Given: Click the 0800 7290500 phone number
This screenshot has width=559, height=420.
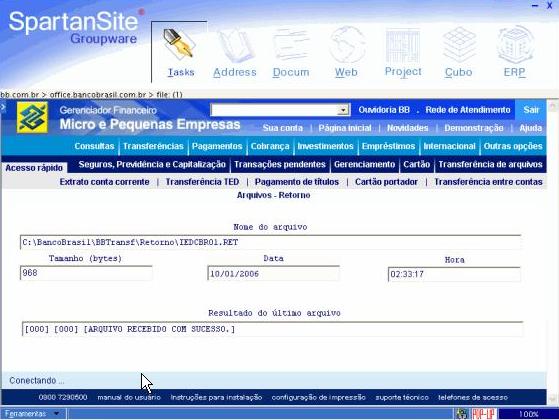Looking at the screenshot, I should tap(63, 397).
